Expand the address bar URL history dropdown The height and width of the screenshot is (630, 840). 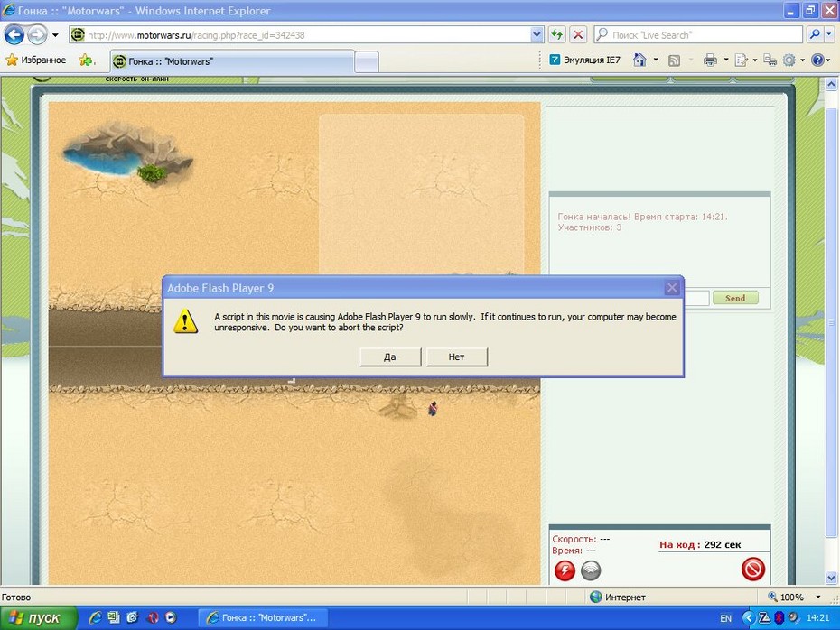pos(537,35)
